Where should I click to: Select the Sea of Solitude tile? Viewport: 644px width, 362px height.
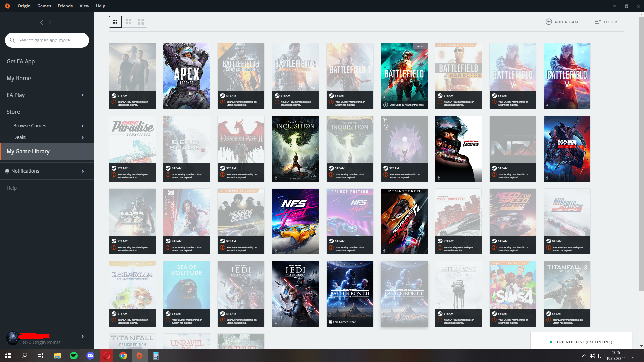click(187, 294)
